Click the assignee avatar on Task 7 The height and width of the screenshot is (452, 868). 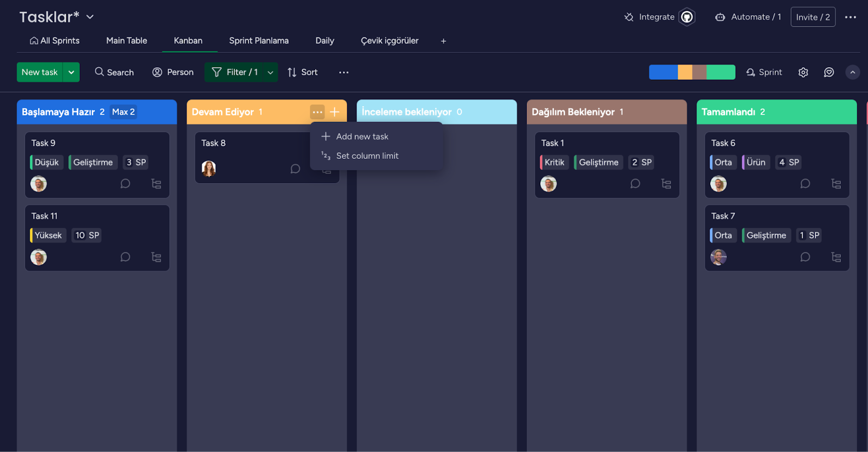(719, 257)
